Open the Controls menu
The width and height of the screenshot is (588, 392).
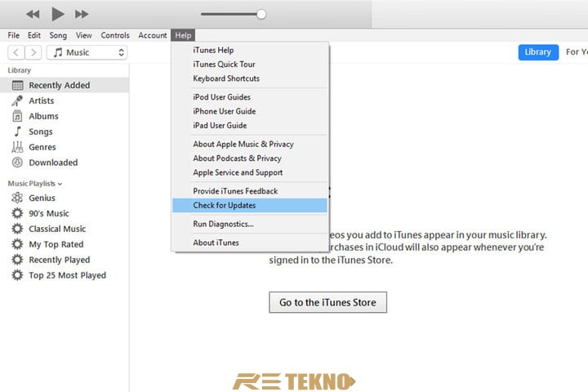coord(115,35)
